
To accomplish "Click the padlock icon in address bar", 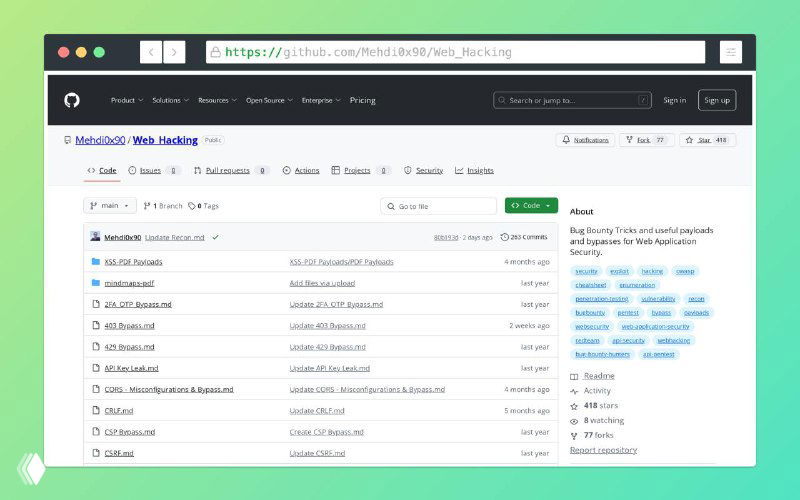I will (216, 52).
